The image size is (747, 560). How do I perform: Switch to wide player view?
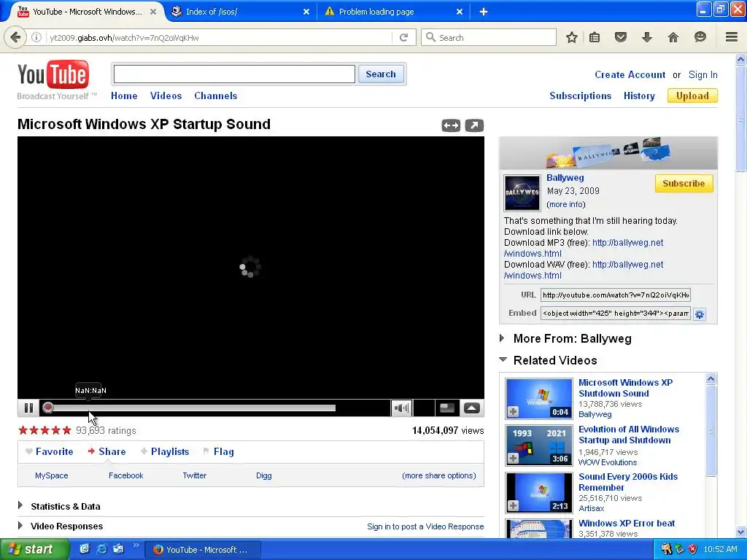coord(451,125)
